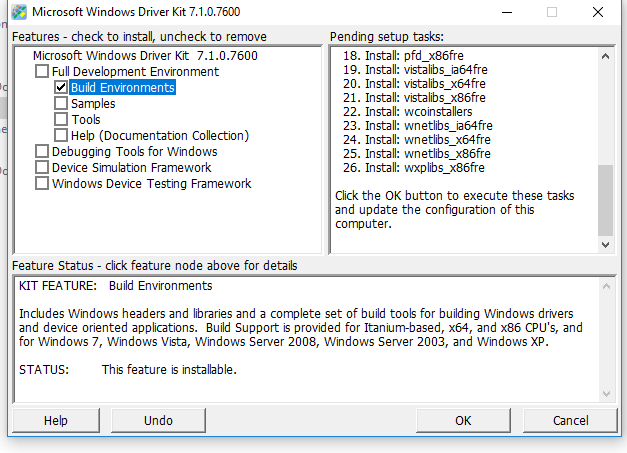Click 'This feature is installable.' status text
Screen dimensions: 627x453
coord(169,370)
